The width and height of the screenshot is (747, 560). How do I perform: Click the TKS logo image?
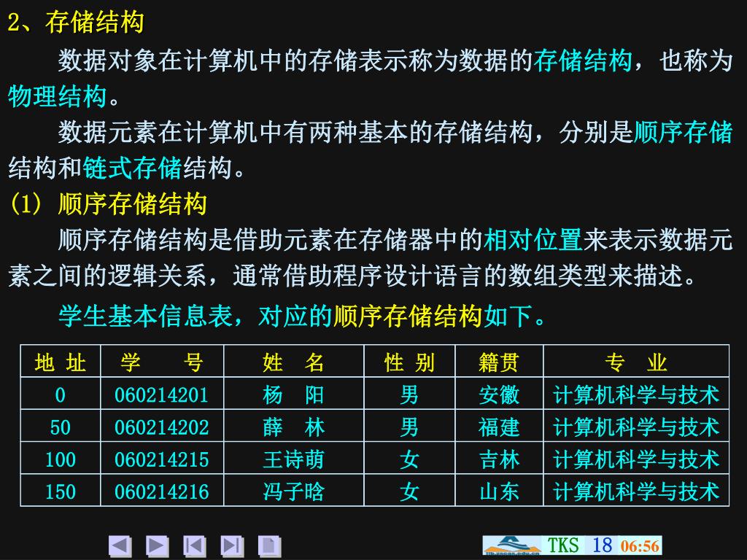click(512, 545)
